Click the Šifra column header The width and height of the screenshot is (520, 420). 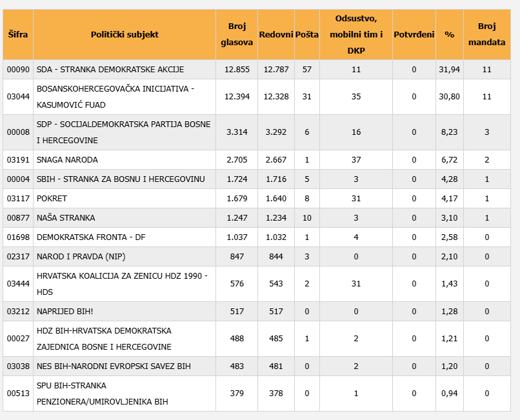18,35
